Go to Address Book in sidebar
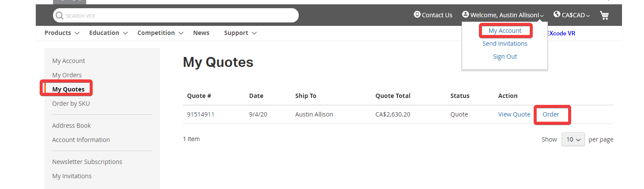The height and width of the screenshot is (189, 644). click(72, 126)
